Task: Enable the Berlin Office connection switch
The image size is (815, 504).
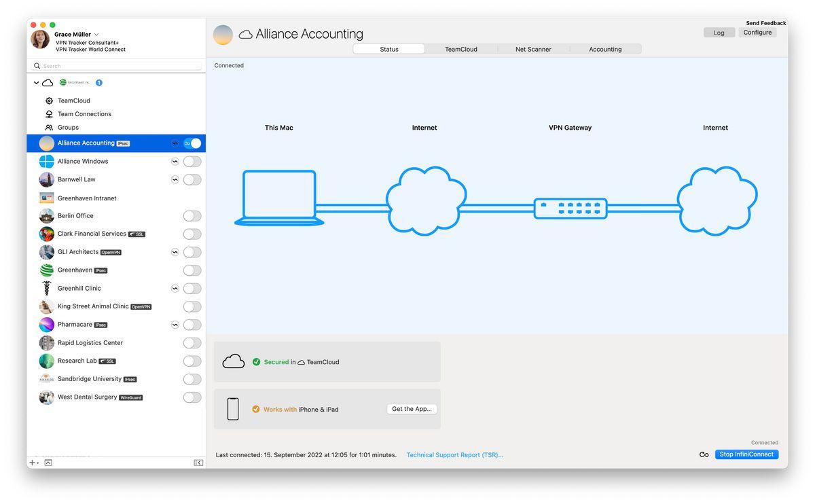Action: tap(192, 216)
